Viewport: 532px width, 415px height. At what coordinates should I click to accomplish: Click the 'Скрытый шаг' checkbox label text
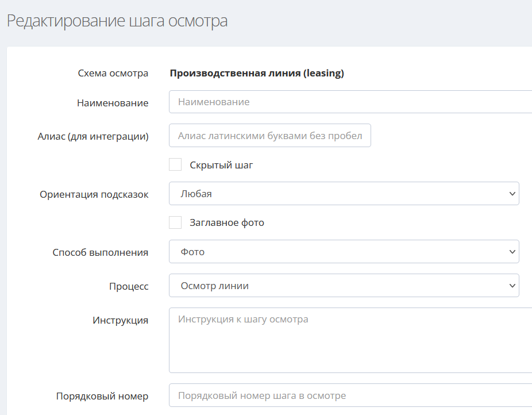coord(221,165)
